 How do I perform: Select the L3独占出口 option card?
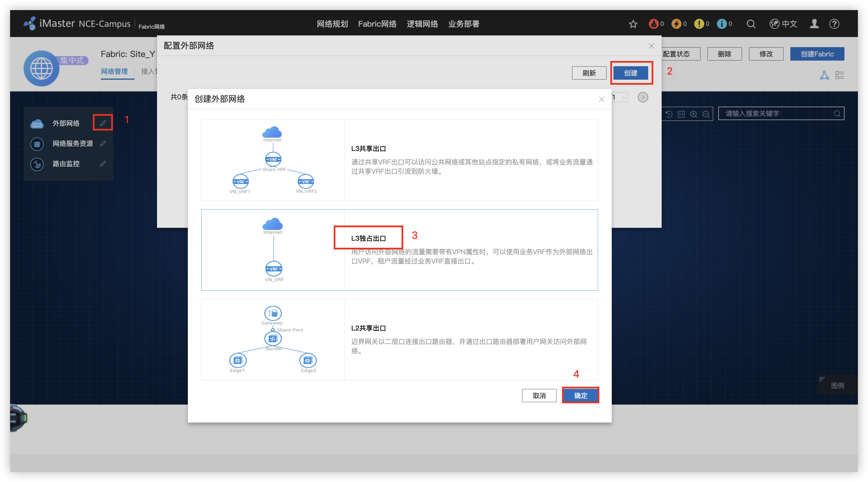399,250
